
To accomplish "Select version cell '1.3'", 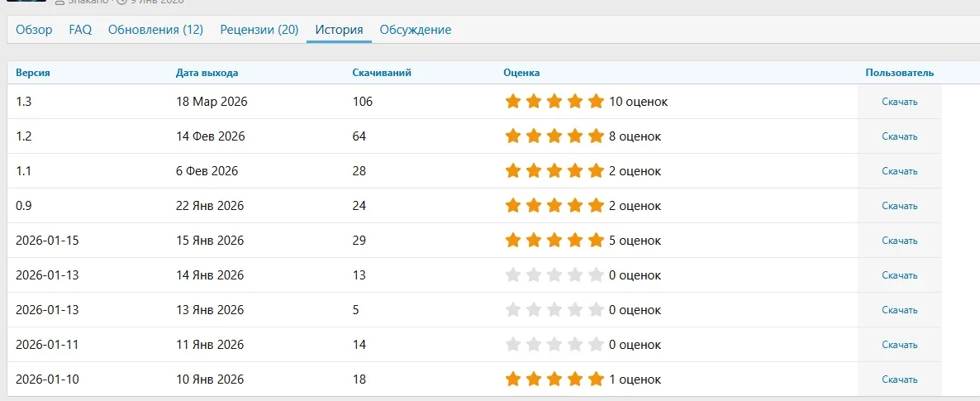I will point(23,102).
